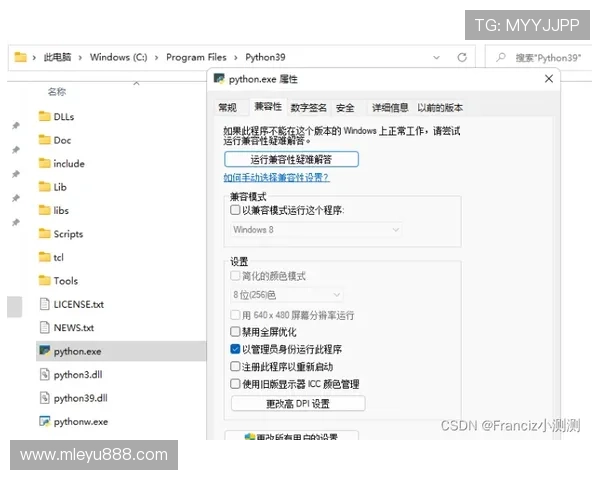Click 更改高 DPI 设置 button
The width and height of the screenshot is (600, 480).
[x=298, y=403]
